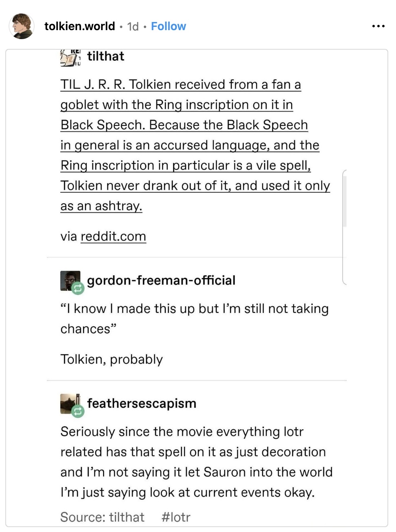The width and height of the screenshot is (396, 532).
Task: Visit the tilthat blog name
Action: [x=106, y=56]
